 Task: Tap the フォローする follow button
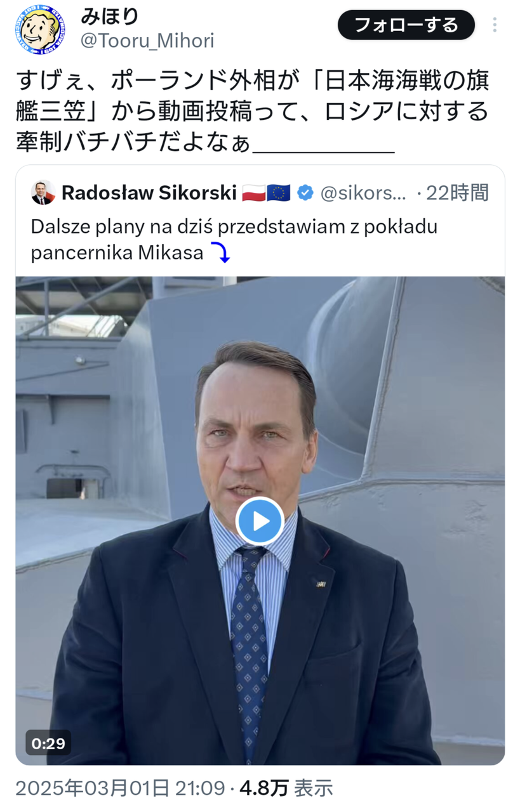406,25
